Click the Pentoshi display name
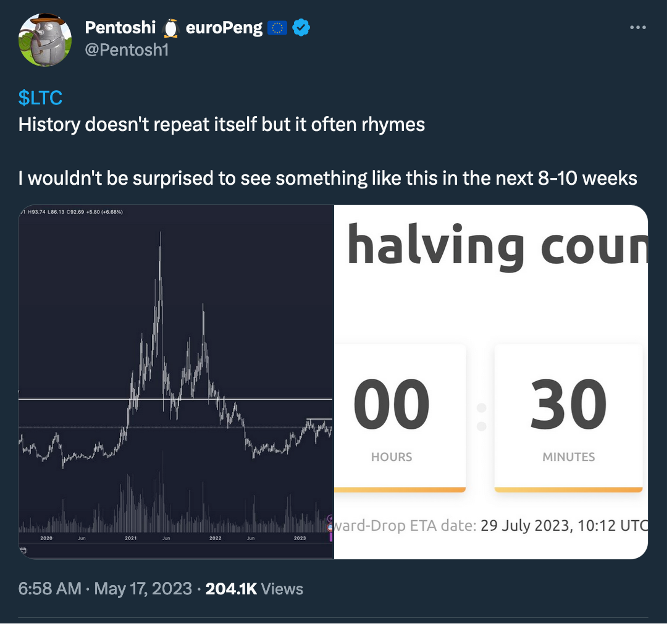The image size is (672, 629). tap(120, 28)
